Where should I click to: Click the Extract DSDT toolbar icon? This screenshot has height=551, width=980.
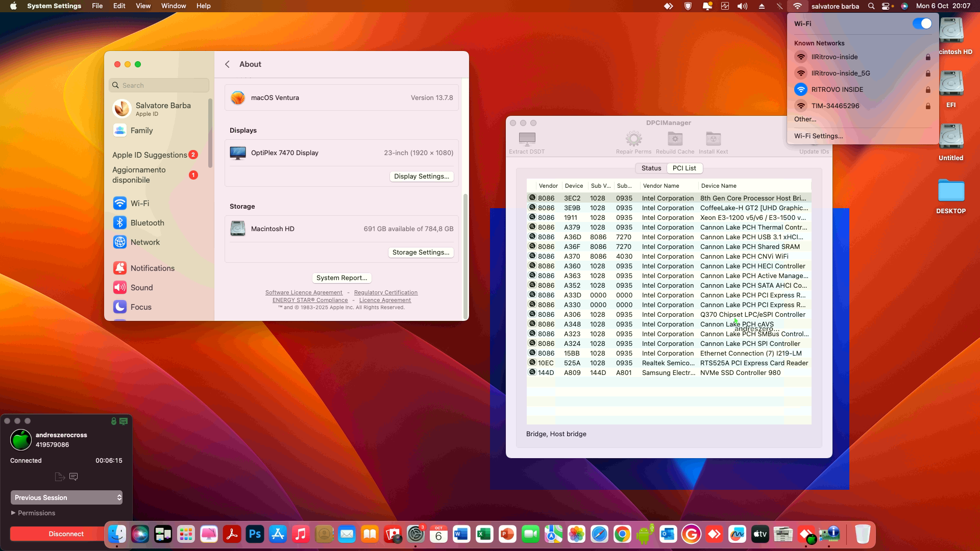click(x=527, y=143)
